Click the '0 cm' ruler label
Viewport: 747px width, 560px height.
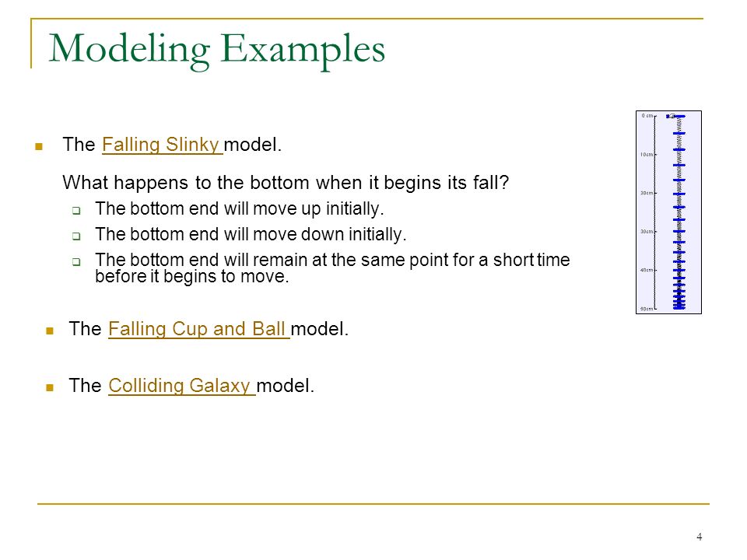pyautogui.click(x=647, y=116)
